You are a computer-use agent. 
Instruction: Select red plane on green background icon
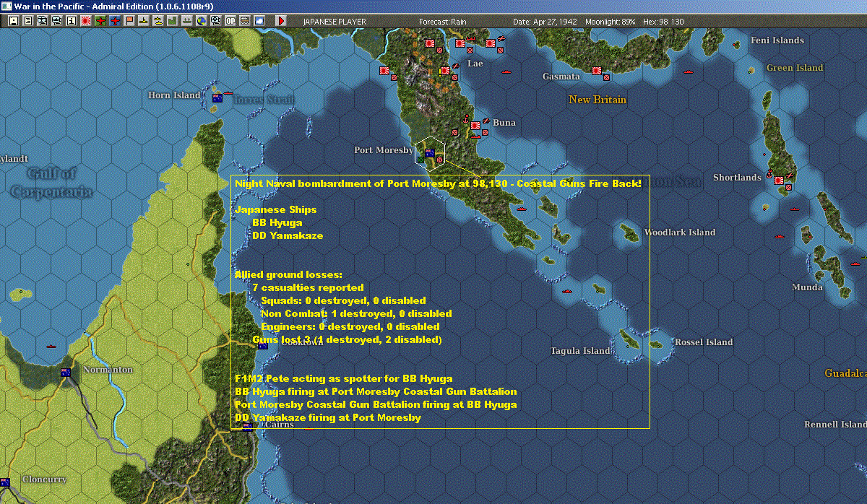click(100, 21)
